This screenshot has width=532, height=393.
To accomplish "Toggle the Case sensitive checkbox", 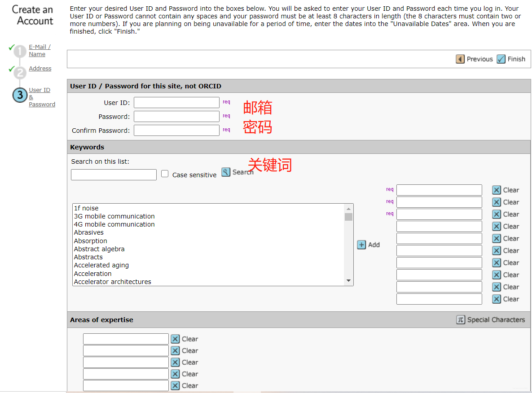I will click(x=165, y=174).
